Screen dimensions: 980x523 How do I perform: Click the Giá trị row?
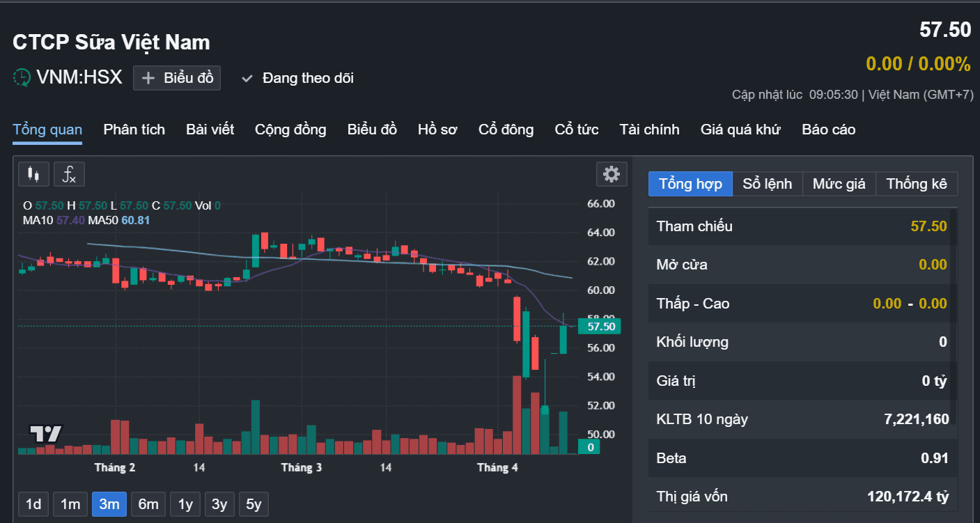click(802, 381)
